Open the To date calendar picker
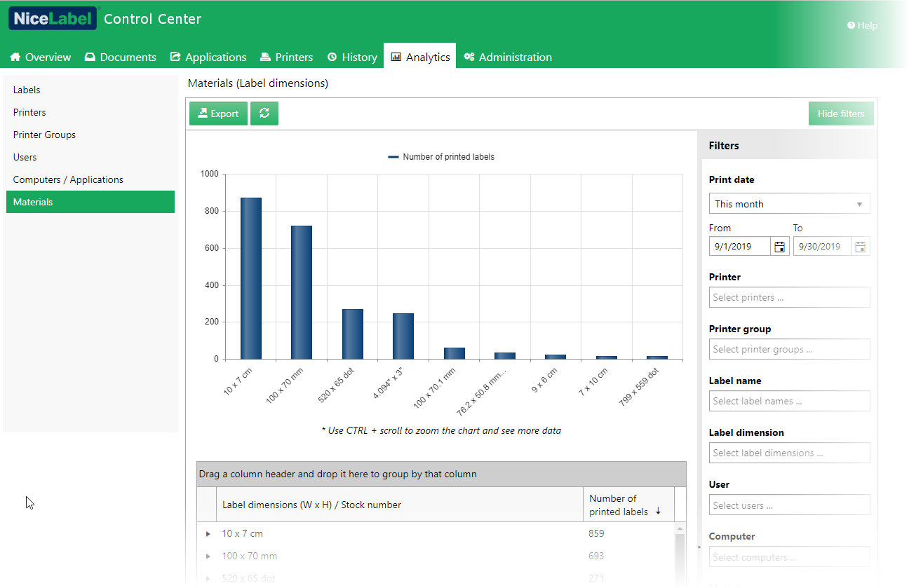 [x=861, y=247]
